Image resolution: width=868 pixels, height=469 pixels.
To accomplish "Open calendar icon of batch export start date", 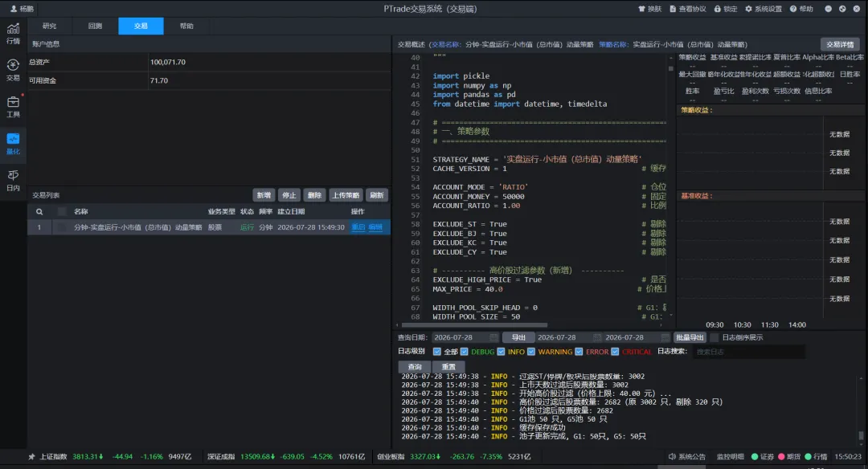I will tap(596, 337).
